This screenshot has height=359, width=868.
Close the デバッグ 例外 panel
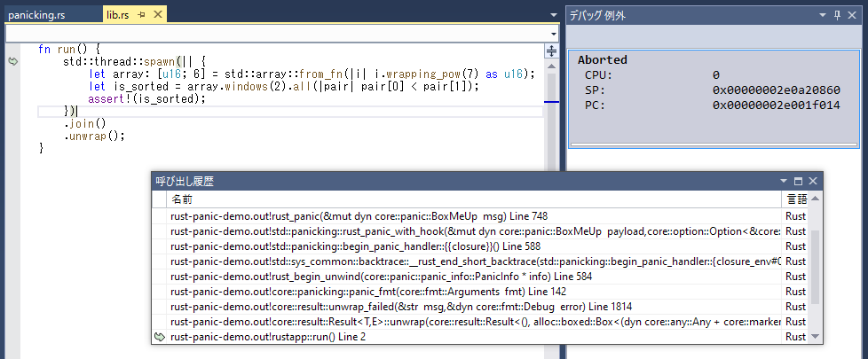pyautogui.click(x=854, y=15)
